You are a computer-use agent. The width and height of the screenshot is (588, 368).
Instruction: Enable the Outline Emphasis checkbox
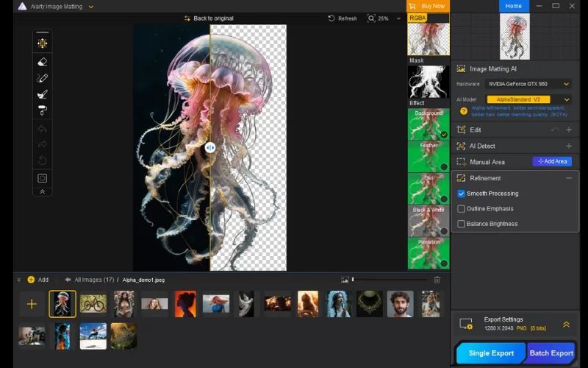coord(462,209)
